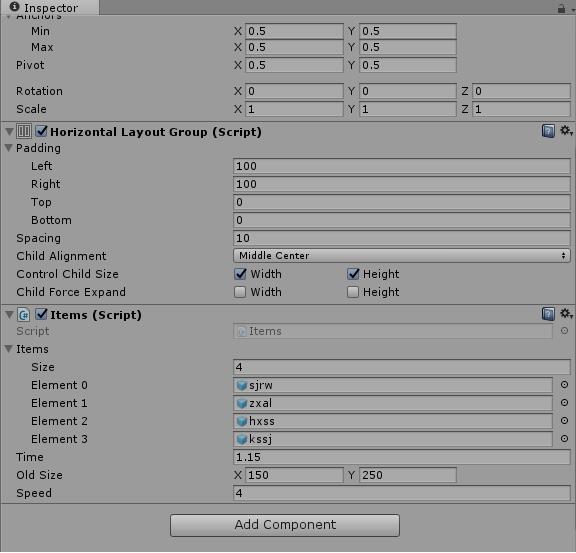The height and width of the screenshot is (553, 576).
Task: Enable Child Force Expand Height
Action: coord(353,292)
